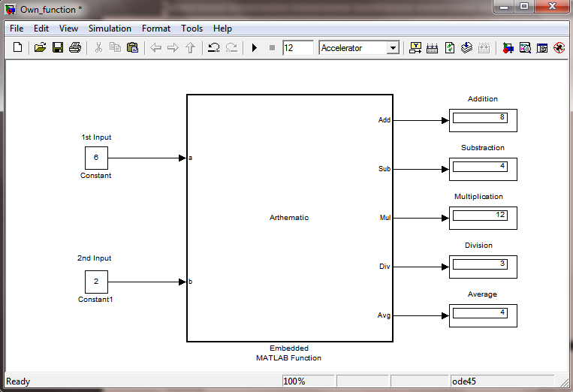Open the View menu
The width and height of the screenshot is (573, 392).
[x=68, y=29]
